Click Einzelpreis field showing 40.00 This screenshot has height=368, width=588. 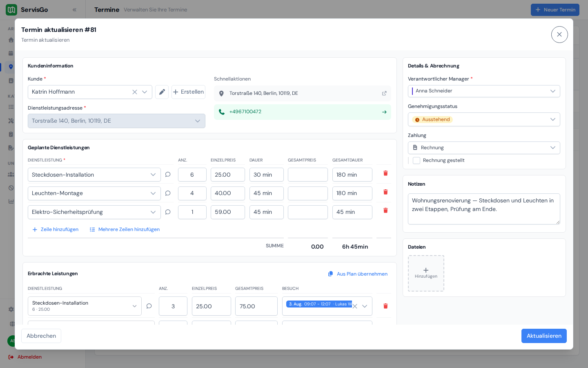(x=228, y=193)
